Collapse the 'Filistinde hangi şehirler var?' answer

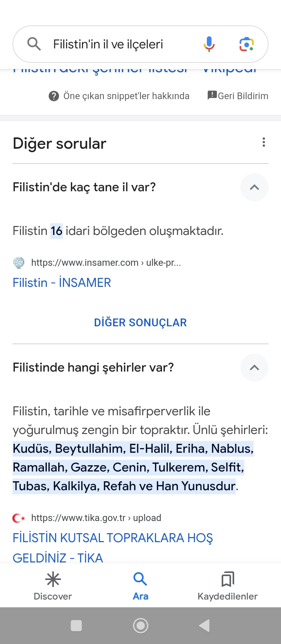tap(254, 368)
